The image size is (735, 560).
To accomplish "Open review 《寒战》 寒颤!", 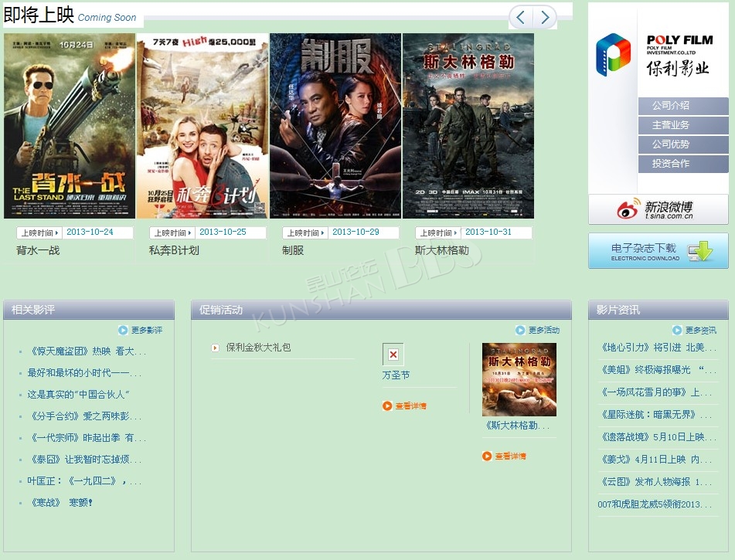I will 60,503.
